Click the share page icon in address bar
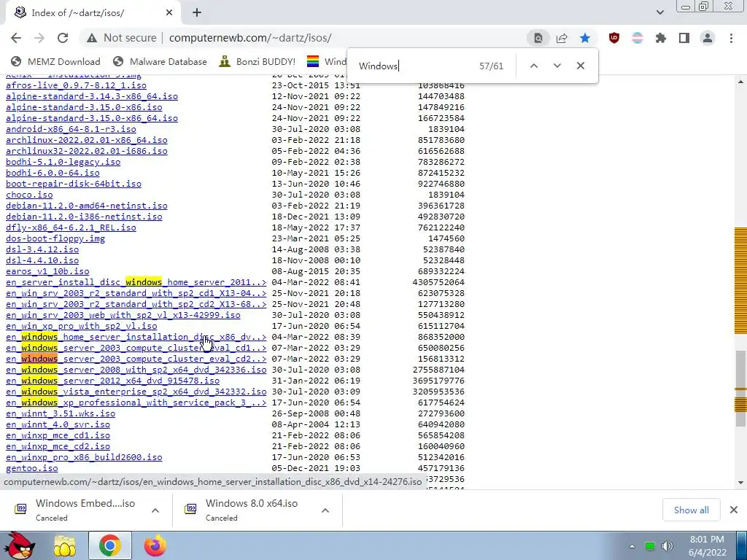Image resolution: width=747 pixels, height=560 pixels. click(562, 38)
